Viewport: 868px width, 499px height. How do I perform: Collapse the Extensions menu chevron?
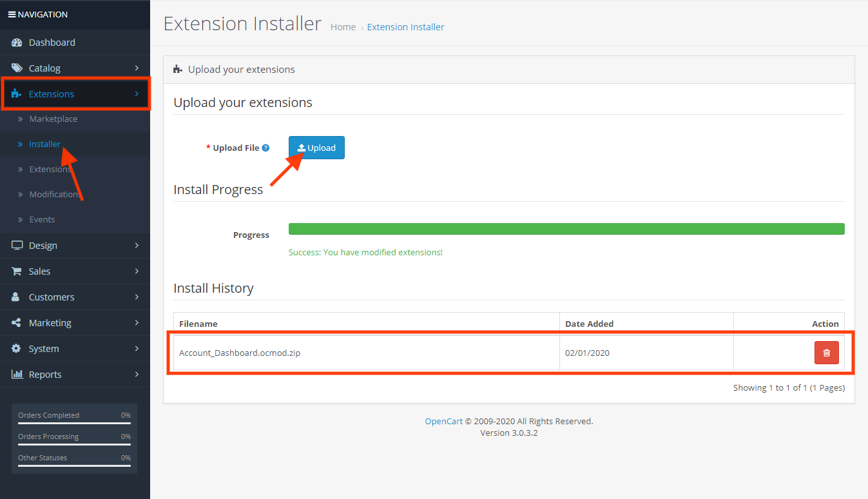coord(137,93)
